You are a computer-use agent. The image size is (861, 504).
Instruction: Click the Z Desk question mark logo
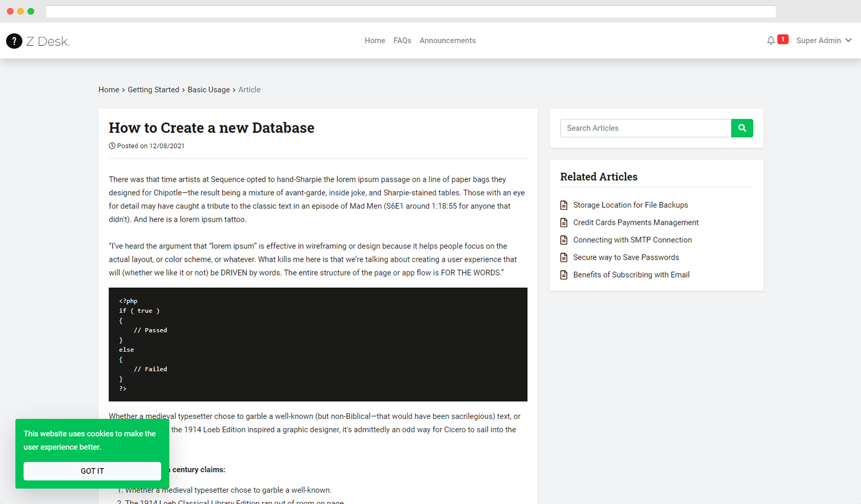pyautogui.click(x=14, y=41)
